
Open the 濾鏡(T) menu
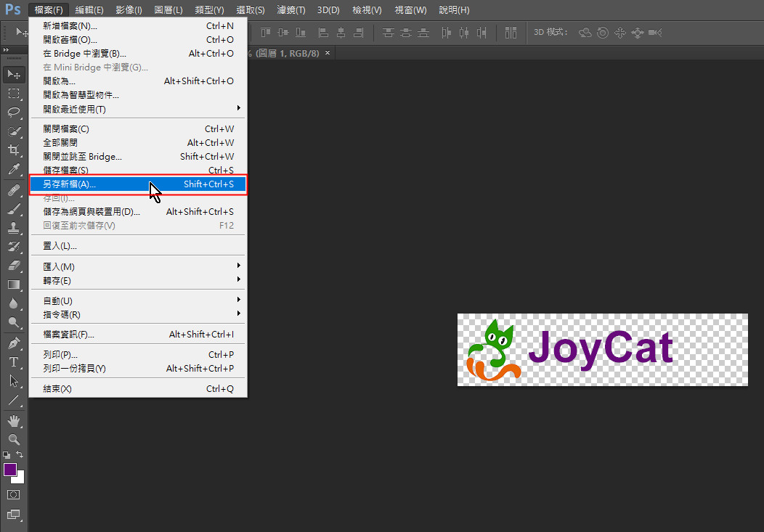291,9
